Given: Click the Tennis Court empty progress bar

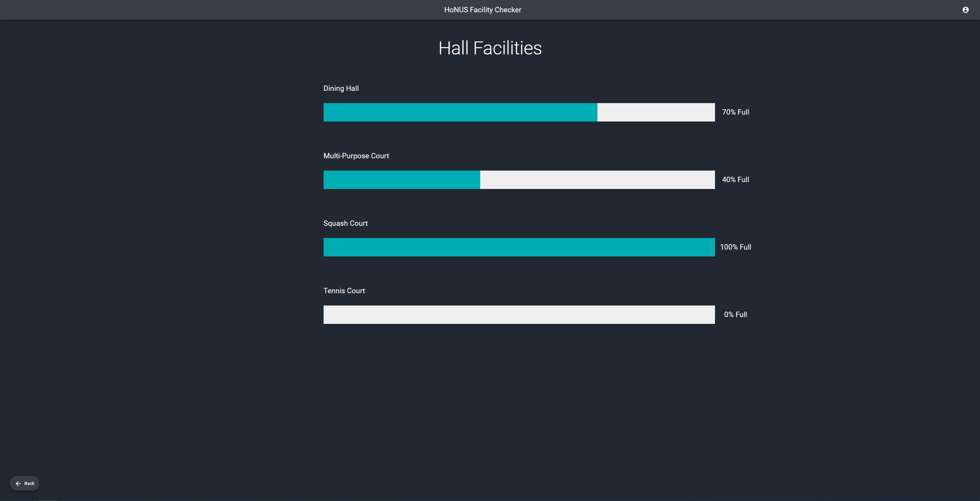Looking at the screenshot, I should [x=519, y=315].
